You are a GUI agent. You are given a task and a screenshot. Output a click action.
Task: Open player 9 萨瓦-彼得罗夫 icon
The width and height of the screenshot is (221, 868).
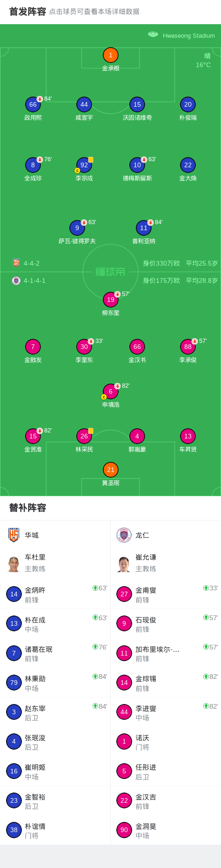[x=77, y=228]
